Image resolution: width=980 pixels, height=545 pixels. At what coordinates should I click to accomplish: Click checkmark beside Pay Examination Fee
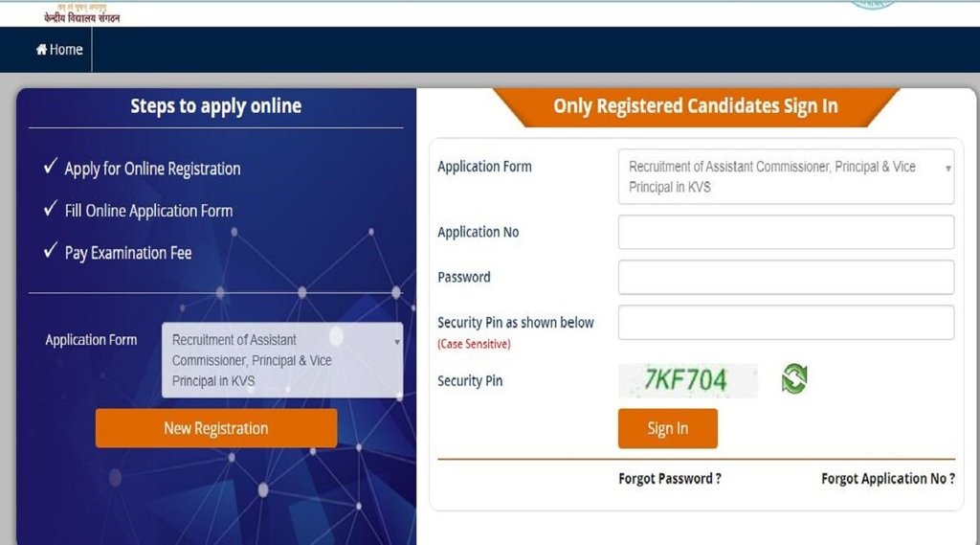click(x=51, y=252)
